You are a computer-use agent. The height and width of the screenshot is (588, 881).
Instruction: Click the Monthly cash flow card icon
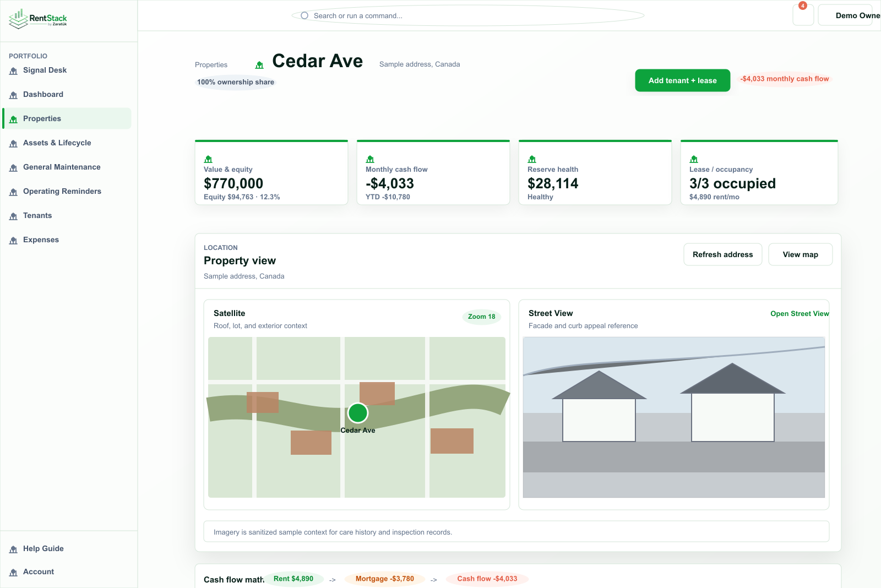370,159
